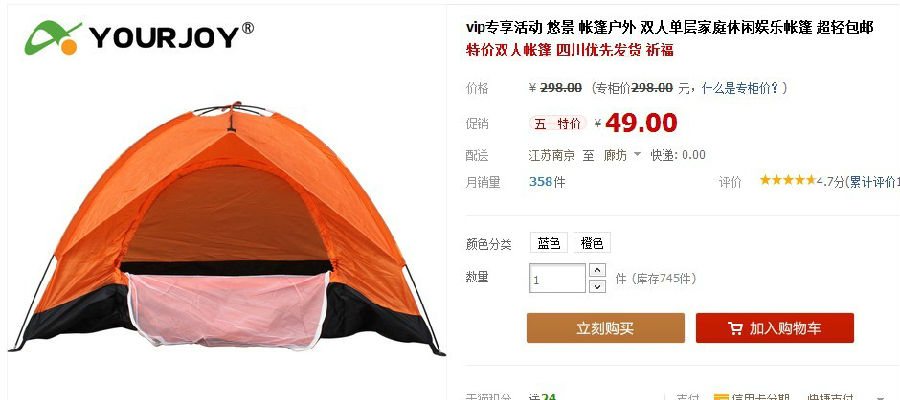Decrease quantity with the down arrow
This screenshot has width=900, height=400.
[598, 286]
